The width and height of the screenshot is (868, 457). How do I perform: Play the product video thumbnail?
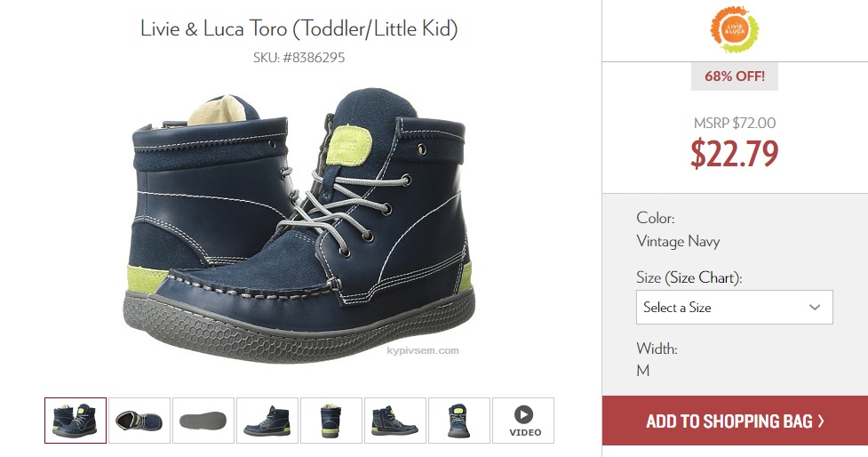tap(523, 421)
